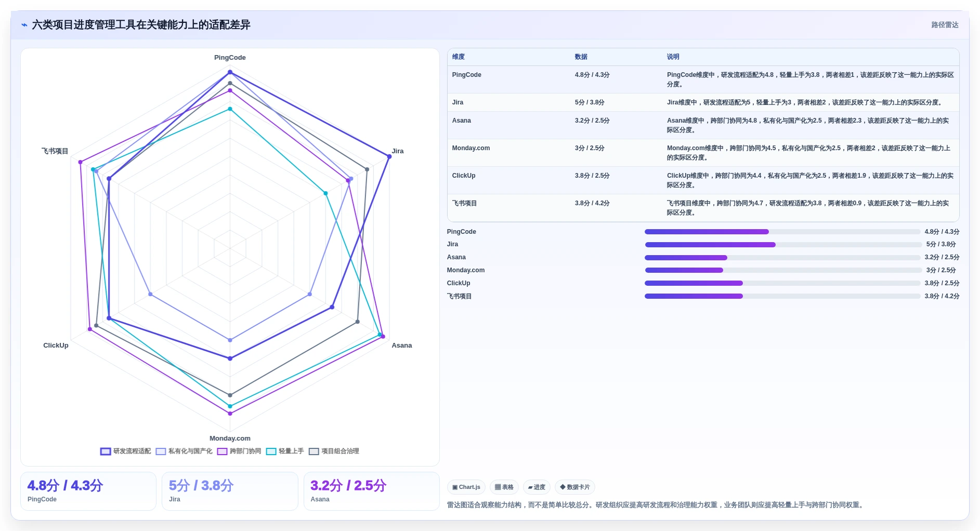Select the Asana row in the table
This screenshot has width=980, height=531.
[703, 125]
